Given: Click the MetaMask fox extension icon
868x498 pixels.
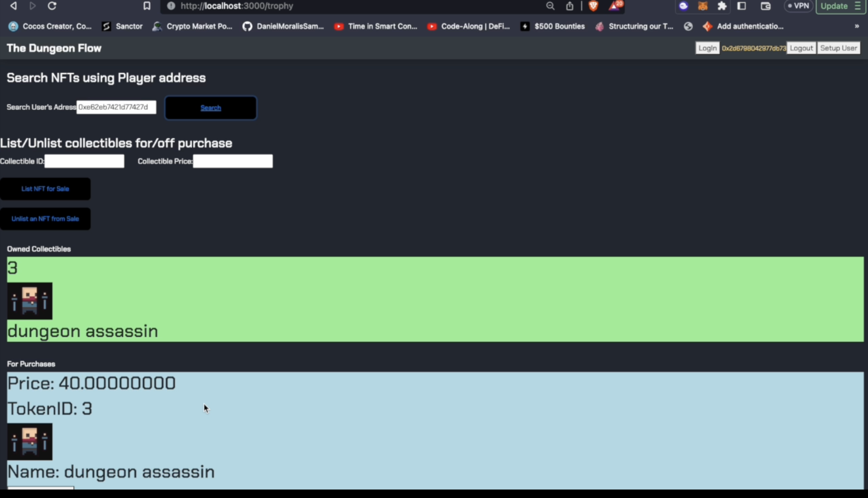Looking at the screenshot, I should 703,6.
